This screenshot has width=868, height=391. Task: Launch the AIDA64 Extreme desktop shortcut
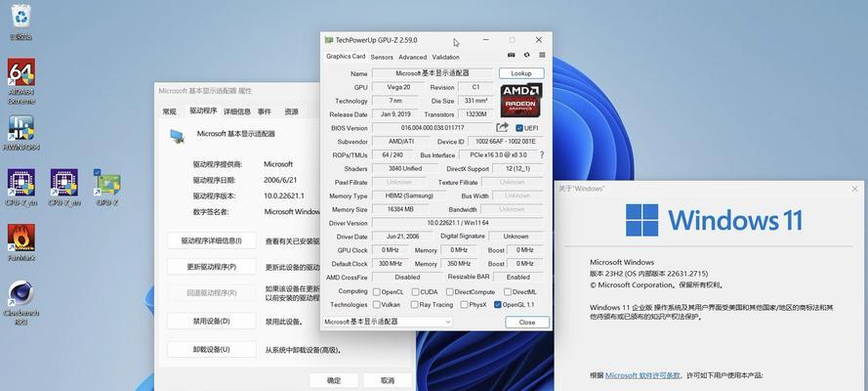pyautogui.click(x=21, y=72)
